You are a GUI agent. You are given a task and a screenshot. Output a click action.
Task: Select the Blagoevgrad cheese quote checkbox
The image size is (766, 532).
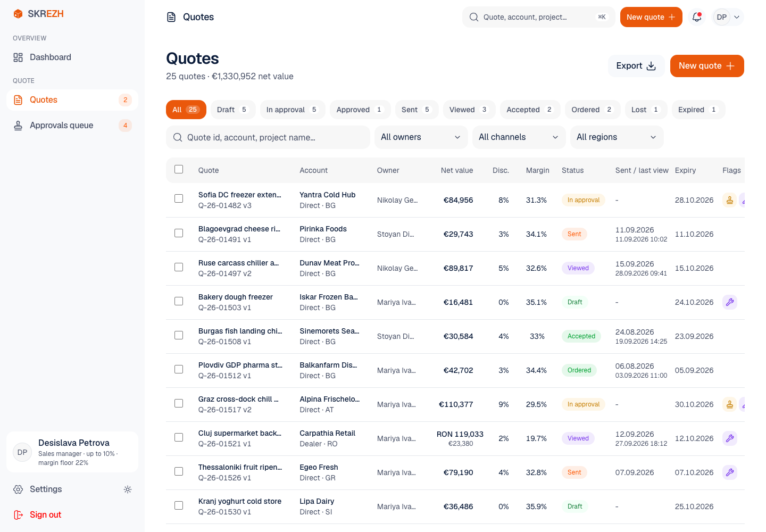[x=179, y=233]
